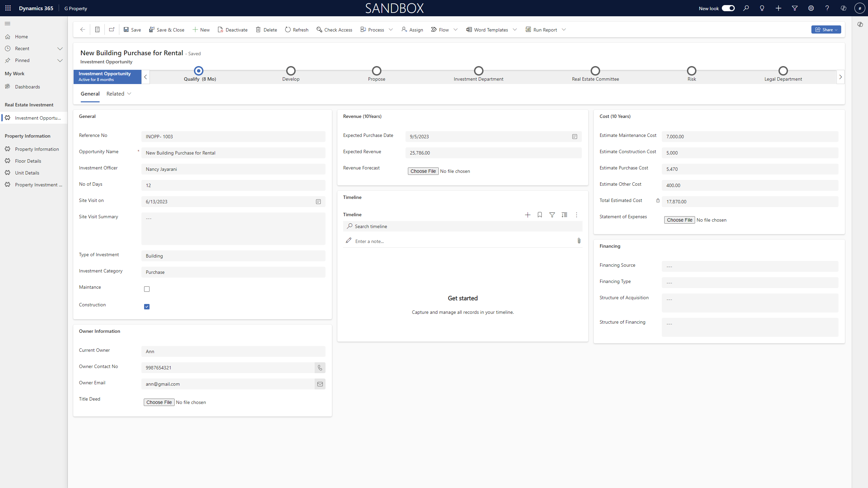The width and height of the screenshot is (868, 488).
Task: Open the timeline filter icon
Action: tap(552, 215)
